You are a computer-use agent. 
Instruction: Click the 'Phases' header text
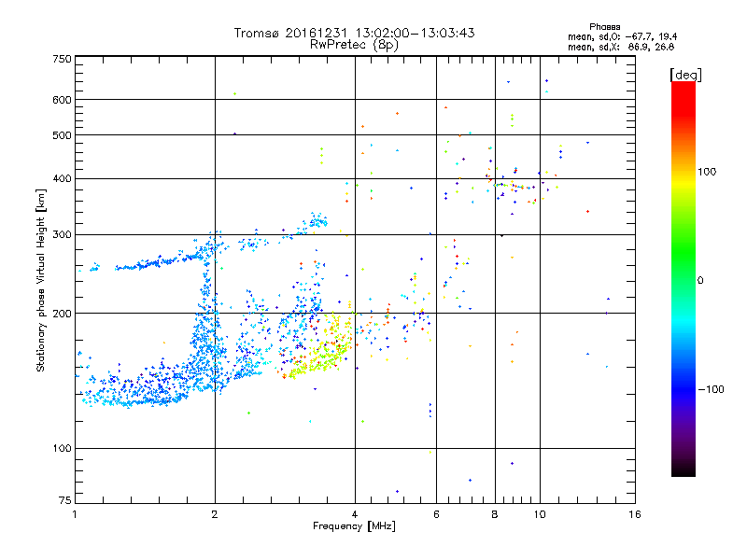tap(604, 27)
